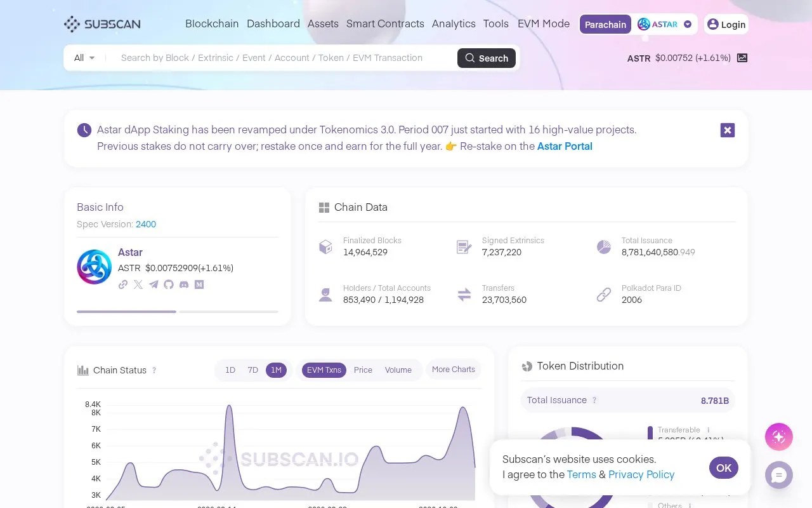Image resolution: width=812 pixels, height=508 pixels.
Task: Click the Parachain tab button
Action: click(605, 24)
